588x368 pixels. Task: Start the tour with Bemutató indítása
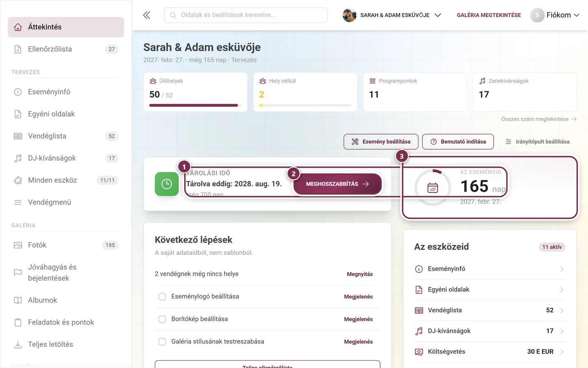click(458, 142)
